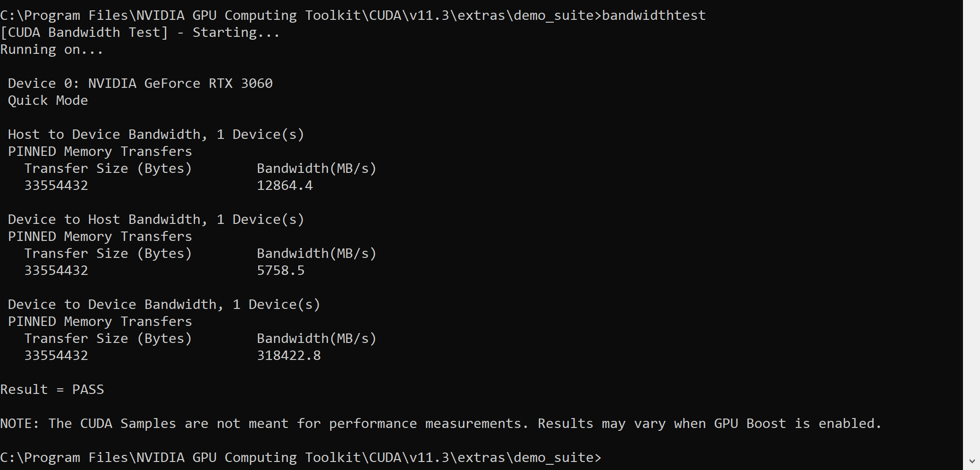This screenshot has width=980, height=470.
Task: Click the CUDA Bandwidth Test starting line
Action: [140, 33]
